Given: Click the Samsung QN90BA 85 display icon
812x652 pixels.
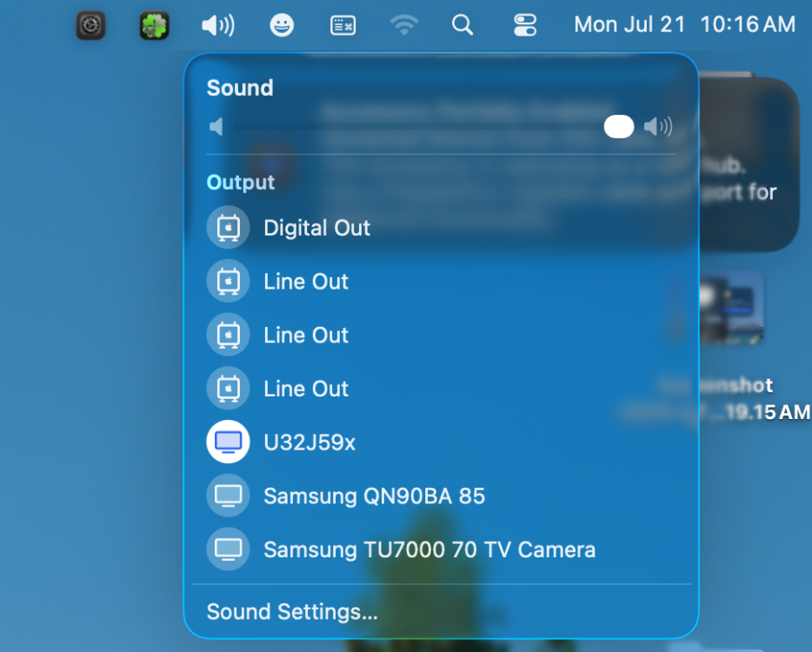Looking at the screenshot, I should click(228, 496).
